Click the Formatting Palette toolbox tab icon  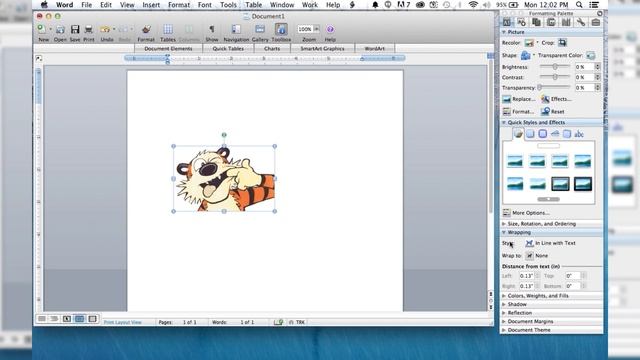507,22
